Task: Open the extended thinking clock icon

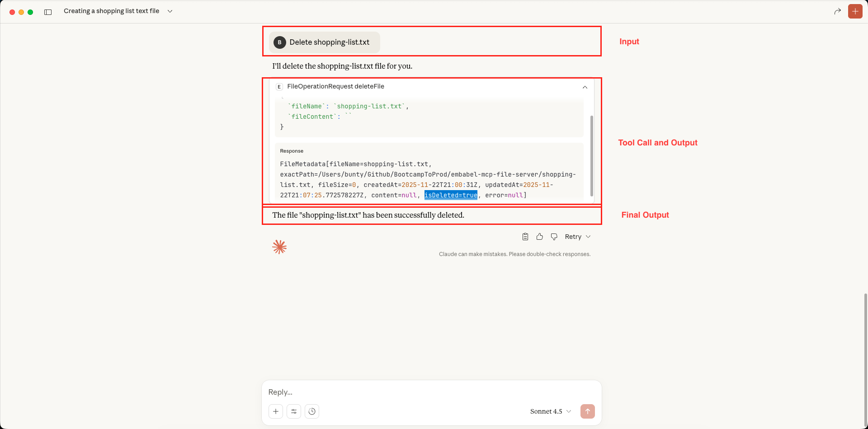Action: (312, 411)
